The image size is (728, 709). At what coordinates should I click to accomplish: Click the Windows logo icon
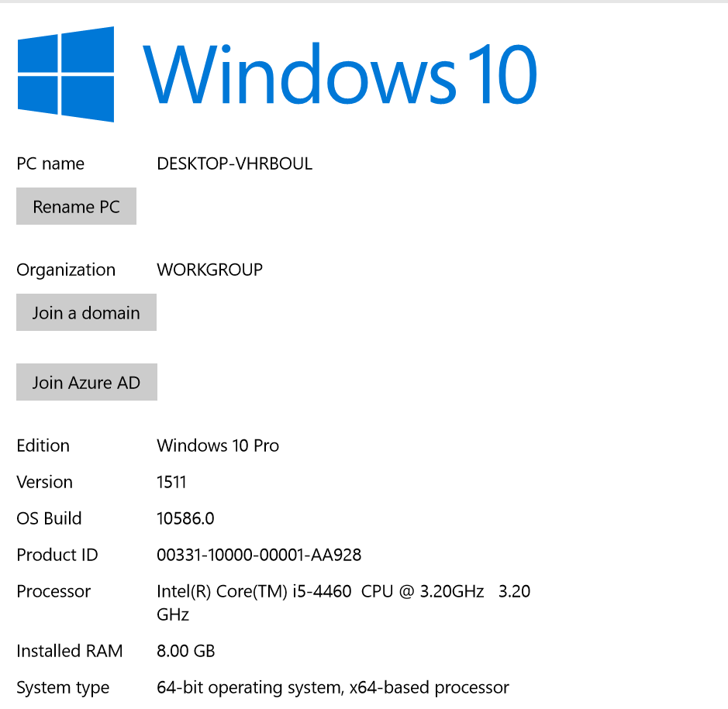[x=66, y=74]
